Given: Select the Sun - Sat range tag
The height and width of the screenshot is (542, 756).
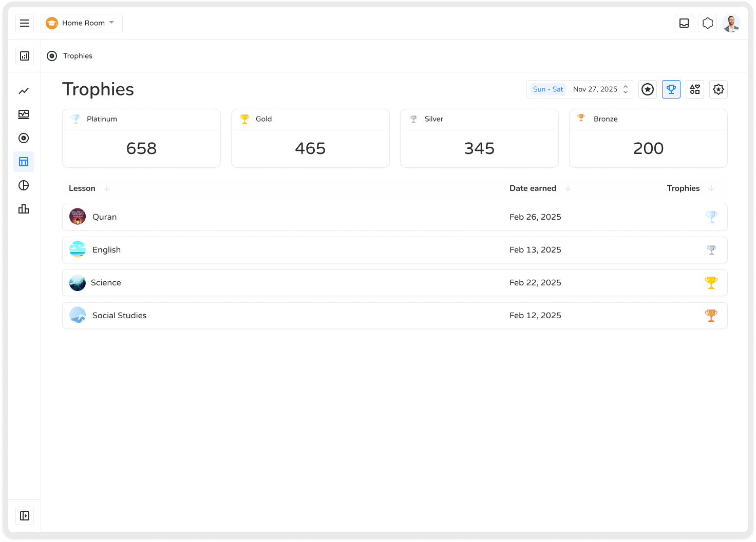Looking at the screenshot, I should pyautogui.click(x=548, y=89).
